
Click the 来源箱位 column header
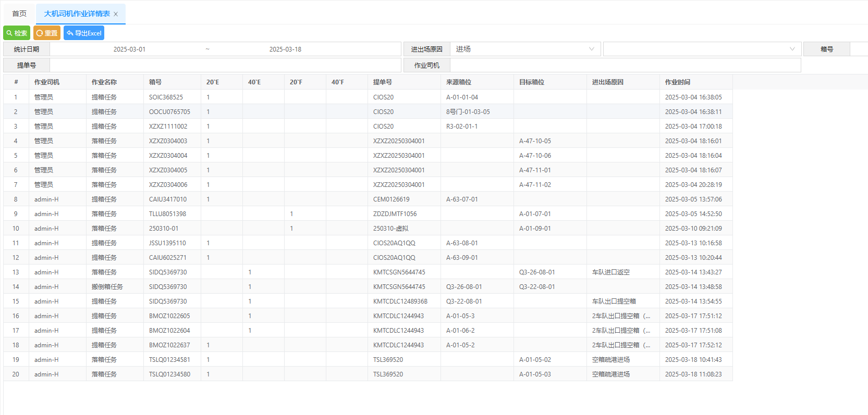click(x=459, y=82)
